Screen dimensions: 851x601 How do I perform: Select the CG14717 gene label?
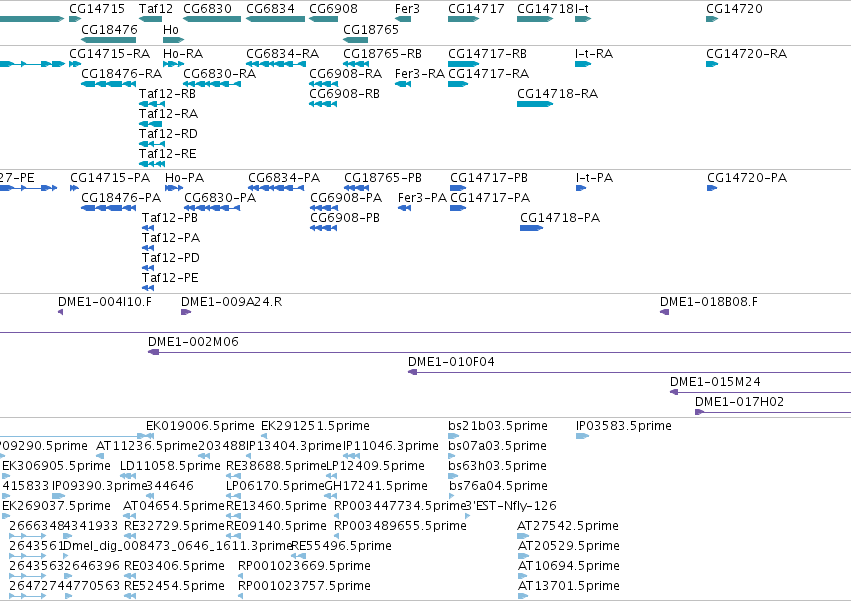tap(476, 9)
